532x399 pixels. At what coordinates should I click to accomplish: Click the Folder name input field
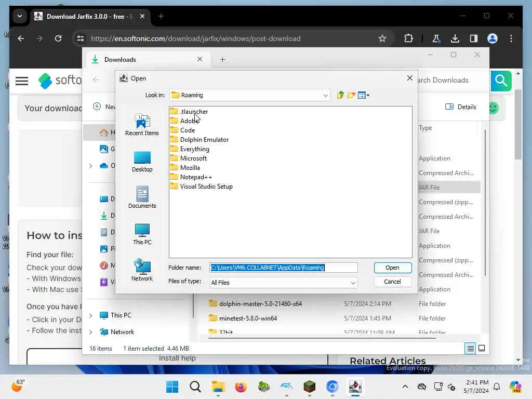coord(283,268)
